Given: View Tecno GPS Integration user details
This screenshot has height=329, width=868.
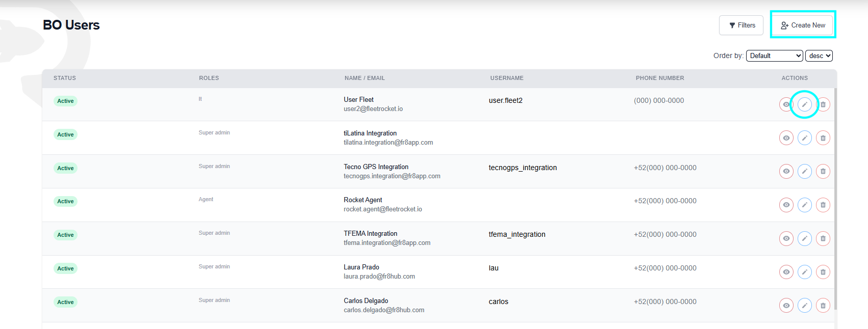Looking at the screenshot, I should (x=786, y=171).
